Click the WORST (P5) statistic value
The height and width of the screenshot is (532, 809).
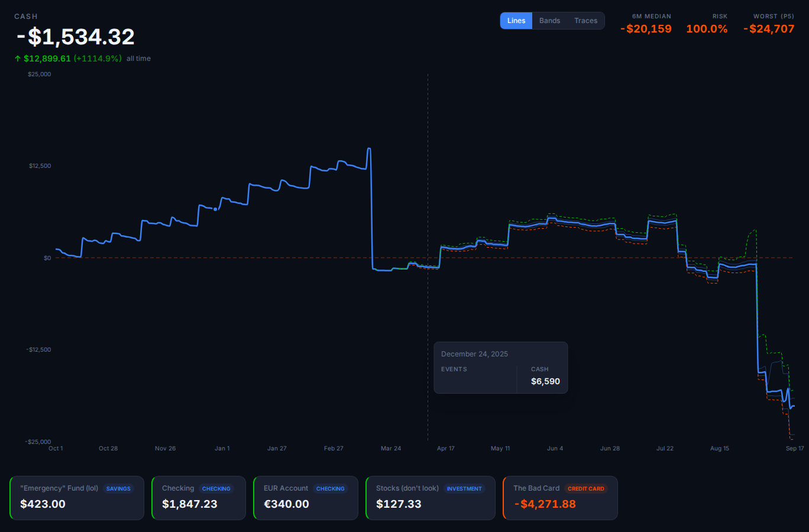pos(769,28)
